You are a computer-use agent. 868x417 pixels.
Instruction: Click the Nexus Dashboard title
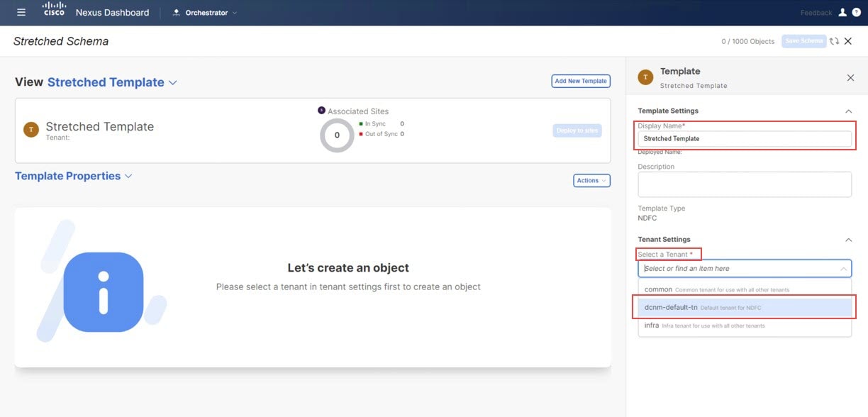[112, 13]
